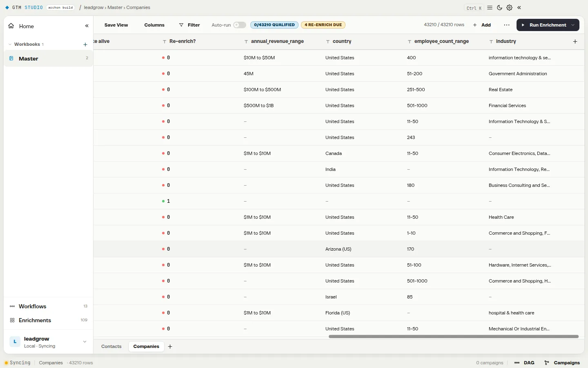588x368 pixels.
Task: Click the country cell 'Israel'
Action: (331, 297)
